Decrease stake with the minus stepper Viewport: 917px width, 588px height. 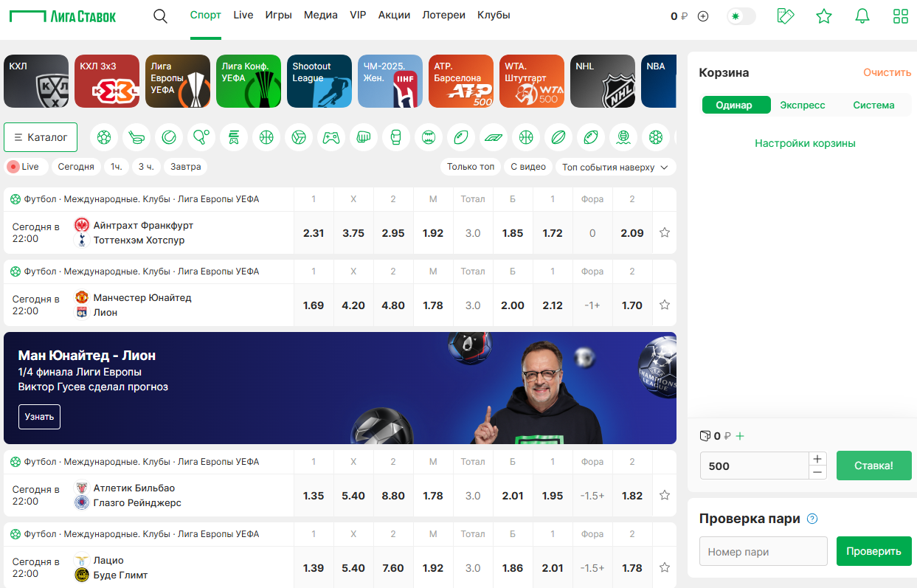(x=817, y=473)
